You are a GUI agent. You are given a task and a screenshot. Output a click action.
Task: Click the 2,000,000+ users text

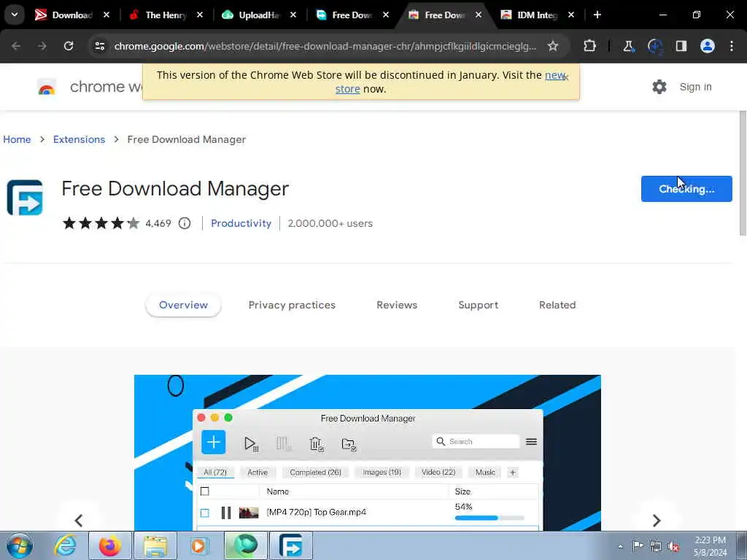330,223
